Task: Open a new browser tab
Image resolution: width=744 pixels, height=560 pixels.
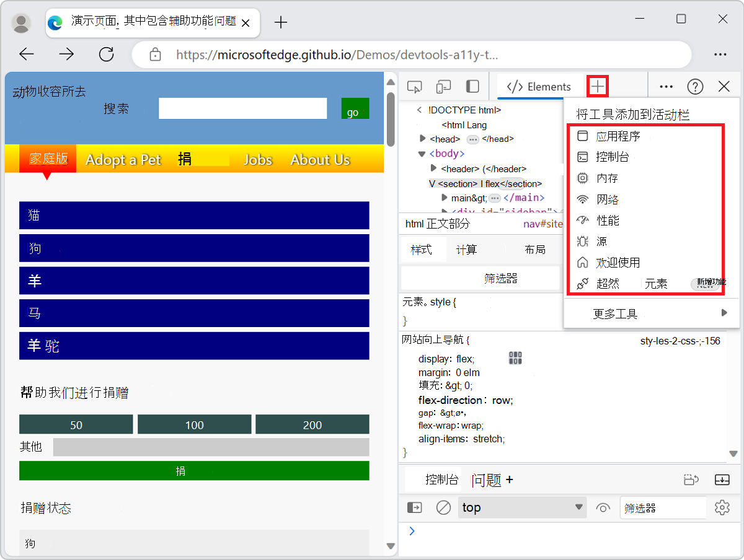Action: click(281, 22)
